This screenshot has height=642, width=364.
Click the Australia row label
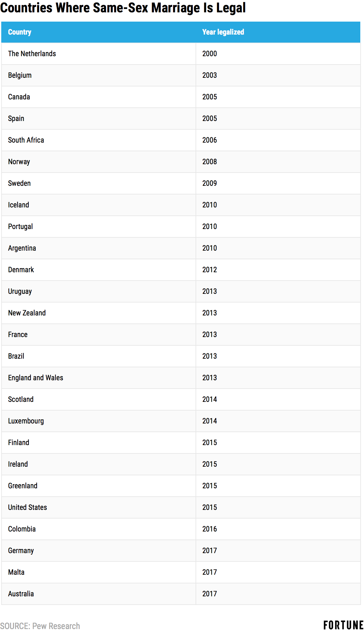click(21, 594)
